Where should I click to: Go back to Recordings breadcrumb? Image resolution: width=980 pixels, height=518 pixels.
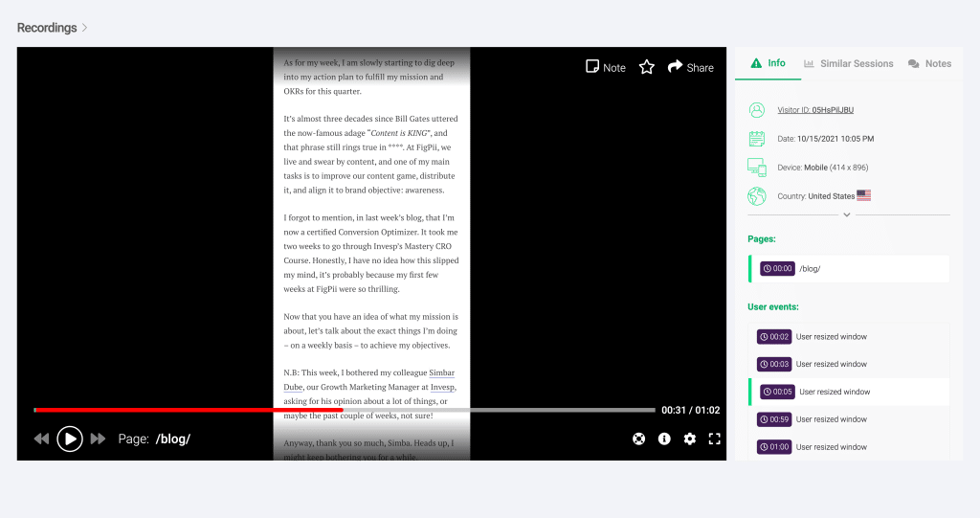[47, 28]
